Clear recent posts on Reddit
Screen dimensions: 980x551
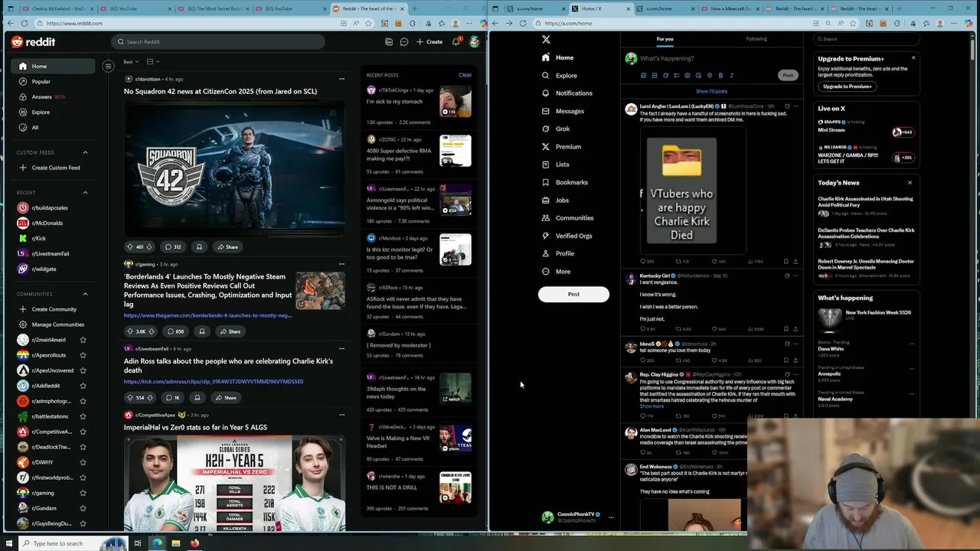pyautogui.click(x=465, y=75)
